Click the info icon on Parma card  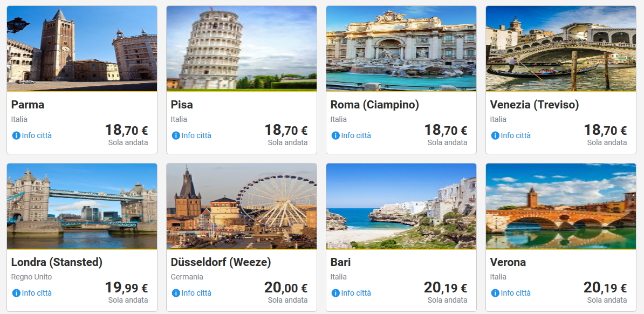pyautogui.click(x=16, y=135)
